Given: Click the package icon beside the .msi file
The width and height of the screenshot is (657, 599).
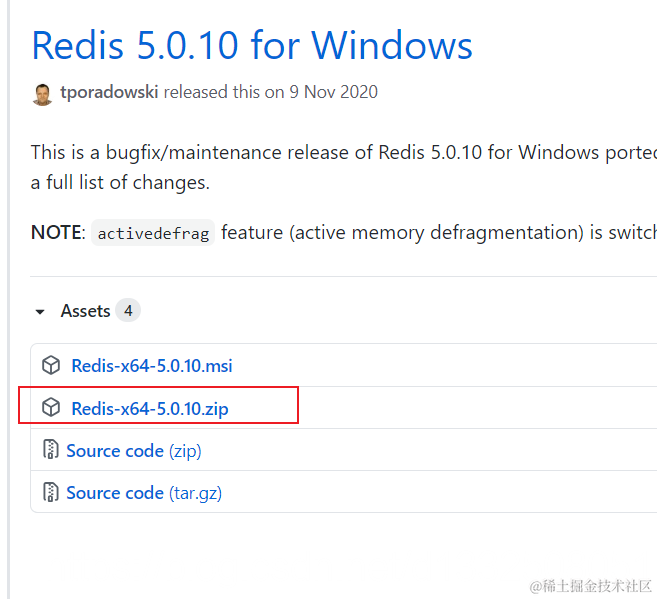Looking at the screenshot, I should pos(51,366).
